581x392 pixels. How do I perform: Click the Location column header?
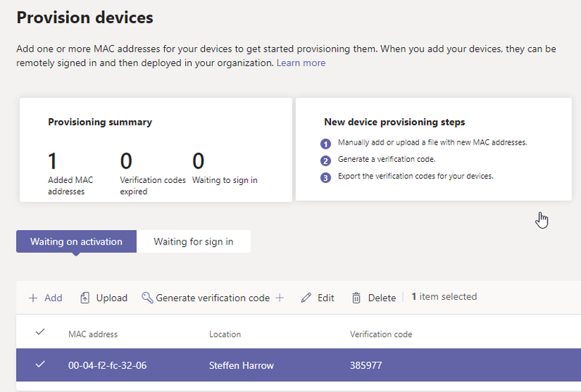pos(225,334)
